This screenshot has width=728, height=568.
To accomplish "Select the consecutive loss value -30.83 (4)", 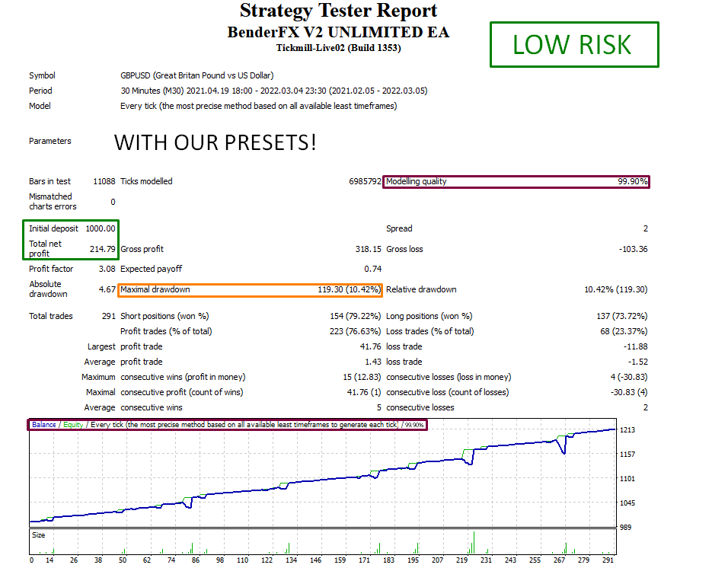I will click(x=629, y=393).
